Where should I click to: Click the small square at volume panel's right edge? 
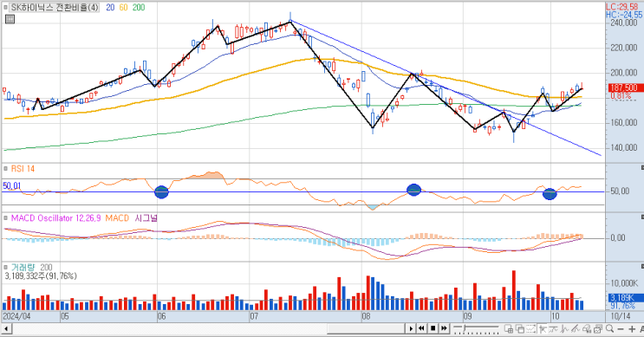[x=642, y=266]
